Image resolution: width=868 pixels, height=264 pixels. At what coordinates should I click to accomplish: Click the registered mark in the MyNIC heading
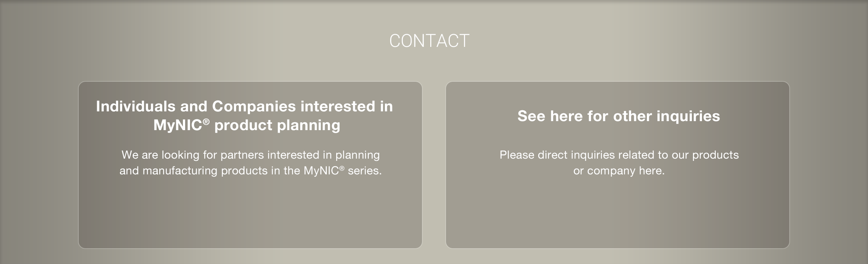coord(206,121)
